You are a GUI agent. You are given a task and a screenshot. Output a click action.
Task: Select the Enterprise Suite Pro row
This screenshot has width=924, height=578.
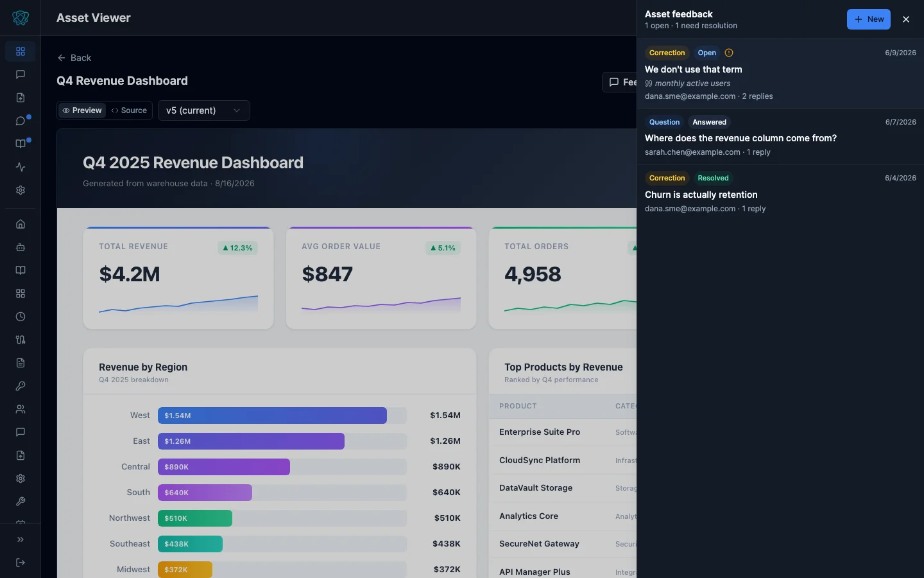(563, 432)
